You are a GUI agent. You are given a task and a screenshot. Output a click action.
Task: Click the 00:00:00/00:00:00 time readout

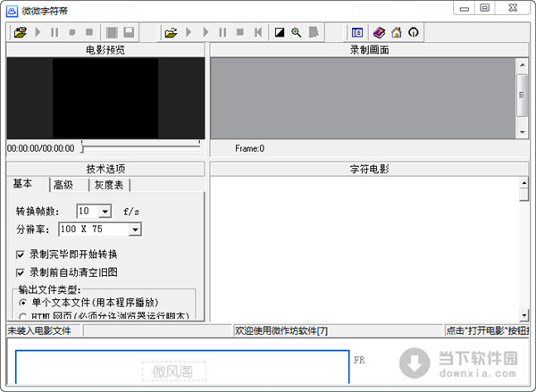point(41,148)
